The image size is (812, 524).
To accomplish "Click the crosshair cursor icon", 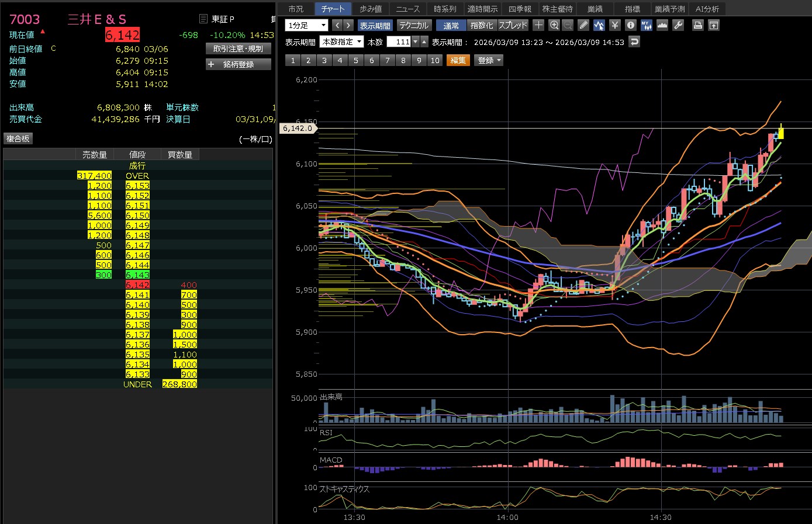I will 538,25.
